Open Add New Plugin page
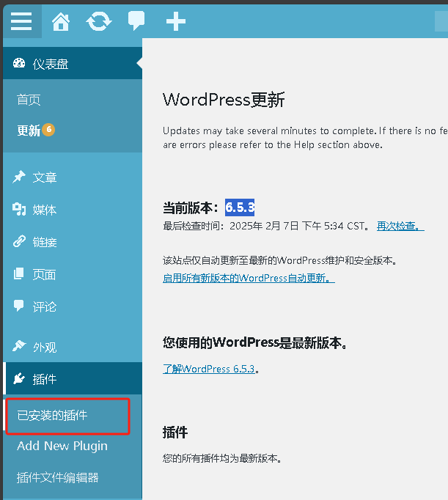448x500 pixels. click(62, 446)
